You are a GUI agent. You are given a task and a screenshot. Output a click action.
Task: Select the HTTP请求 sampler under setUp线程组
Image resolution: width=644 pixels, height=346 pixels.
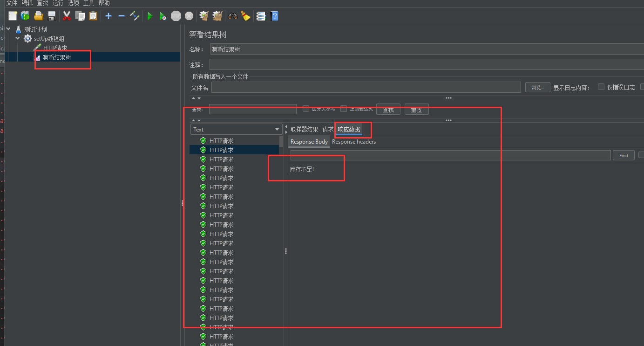[x=55, y=48]
